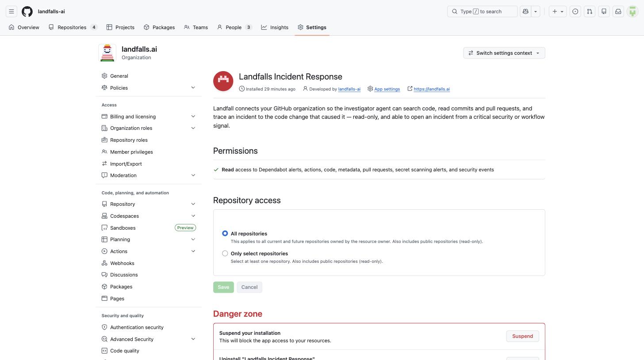The width and height of the screenshot is (644, 360).
Task: Click the GitHub Octocat logo
Action: (x=27, y=11)
